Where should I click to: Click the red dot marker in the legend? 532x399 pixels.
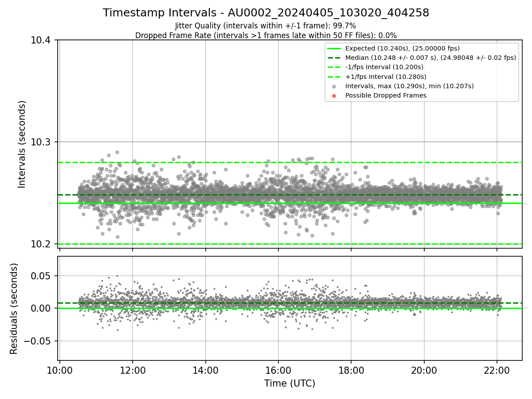tap(334, 96)
